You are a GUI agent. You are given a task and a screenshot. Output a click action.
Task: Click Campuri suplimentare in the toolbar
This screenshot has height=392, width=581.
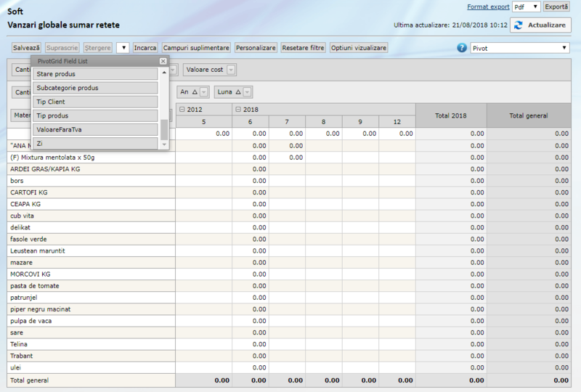(x=196, y=48)
